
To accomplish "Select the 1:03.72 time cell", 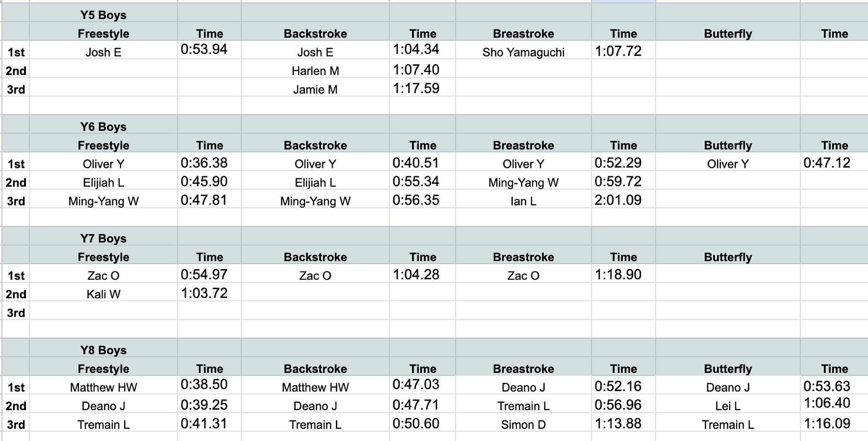I will tap(204, 294).
